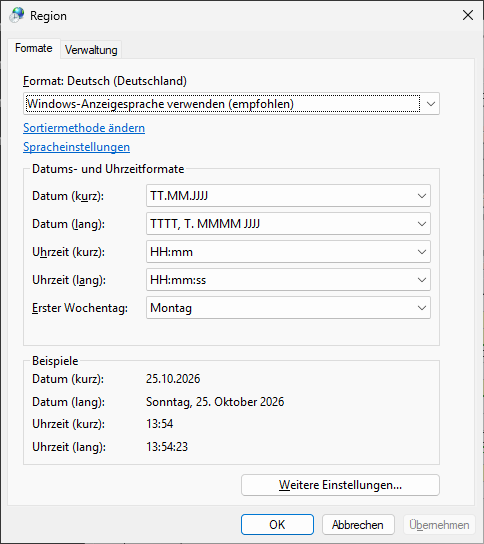Select the example short time 13:54
The image size is (484, 544).
(160, 424)
